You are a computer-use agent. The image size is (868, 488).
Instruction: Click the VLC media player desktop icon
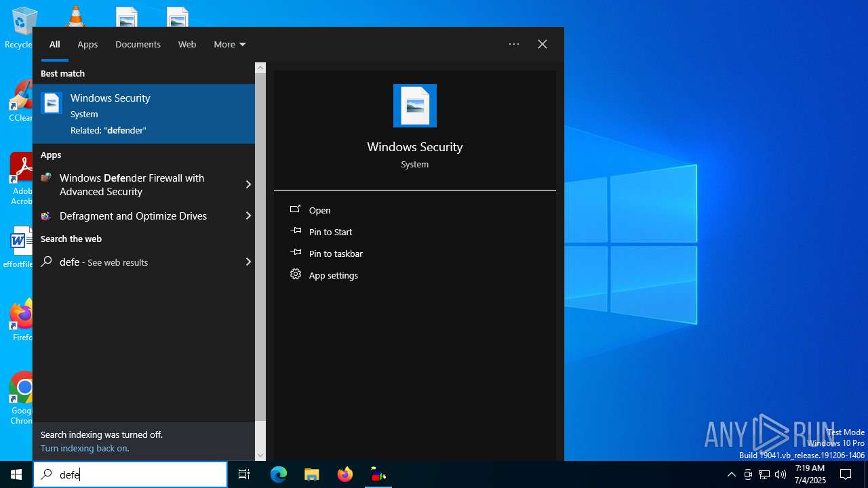pos(75,16)
